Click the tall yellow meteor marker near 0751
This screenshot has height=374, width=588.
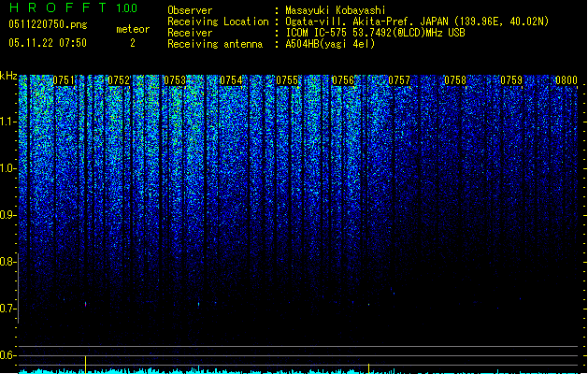click(85, 365)
